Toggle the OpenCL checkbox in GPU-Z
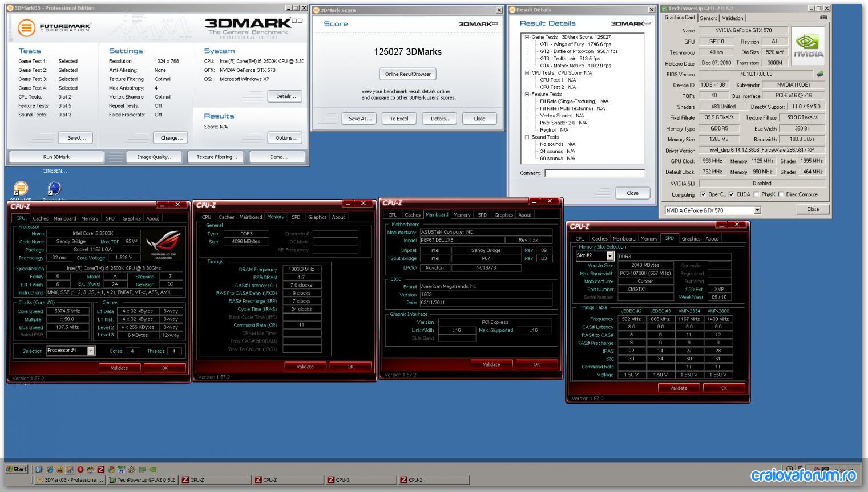868x492 pixels. (x=703, y=194)
